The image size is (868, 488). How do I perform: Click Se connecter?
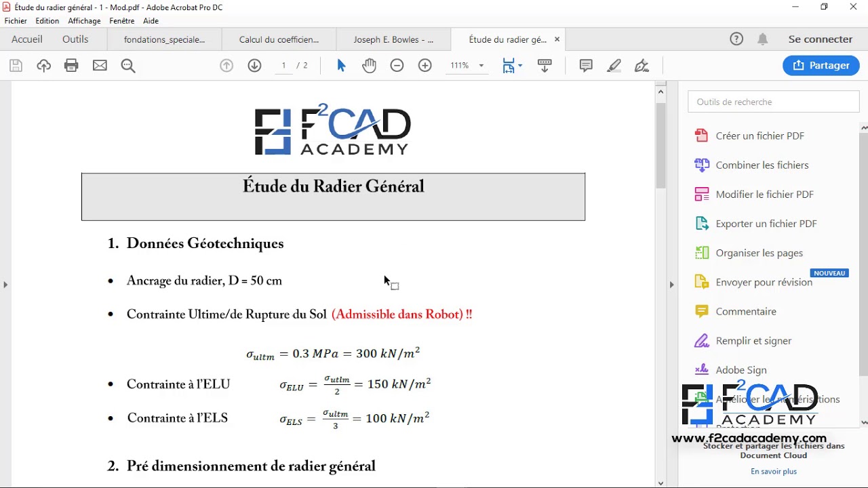[x=821, y=39]
